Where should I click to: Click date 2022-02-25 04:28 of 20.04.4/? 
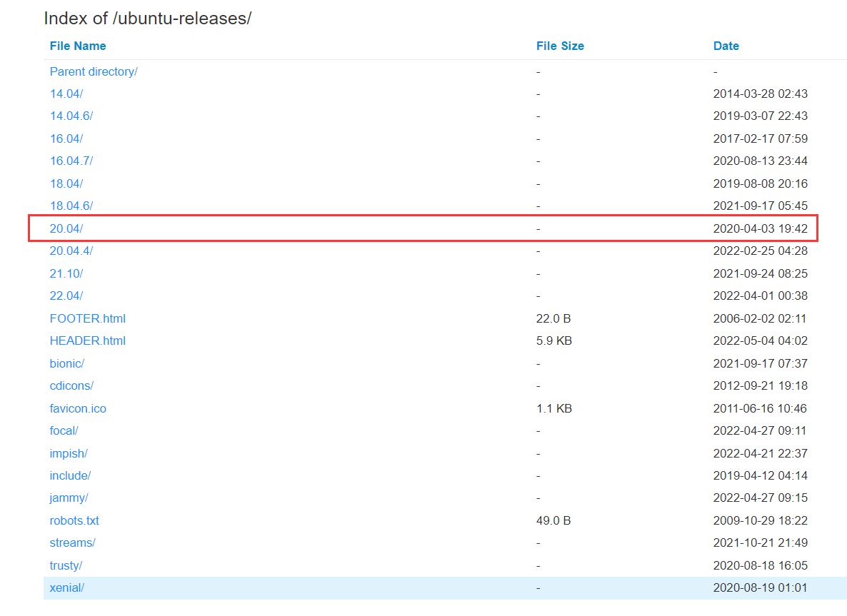(x=760, y=251)
